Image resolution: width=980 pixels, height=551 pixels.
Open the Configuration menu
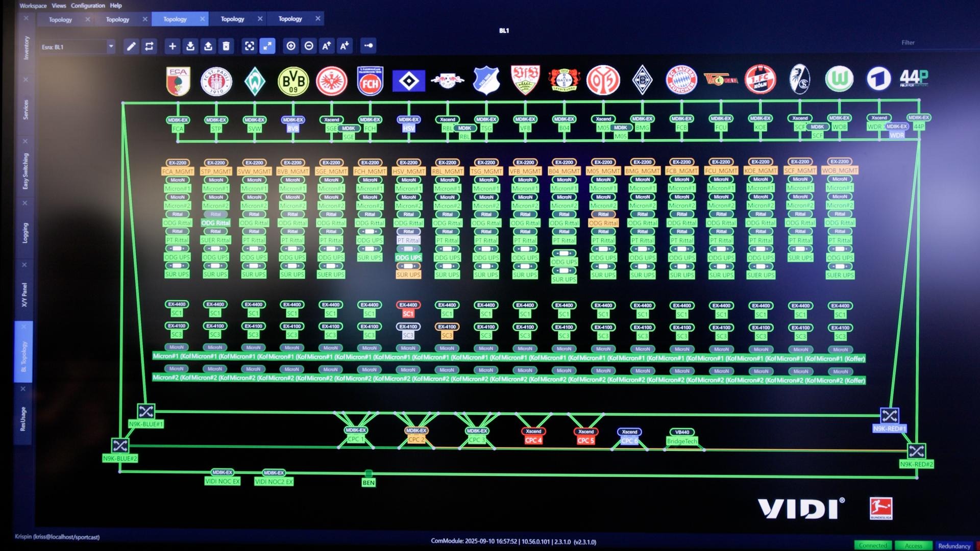point(88,6)
